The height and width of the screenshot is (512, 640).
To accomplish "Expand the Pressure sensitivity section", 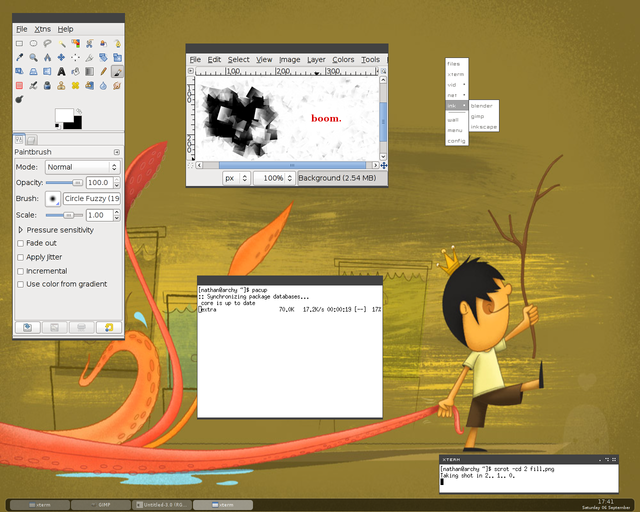I will (20, 230).
